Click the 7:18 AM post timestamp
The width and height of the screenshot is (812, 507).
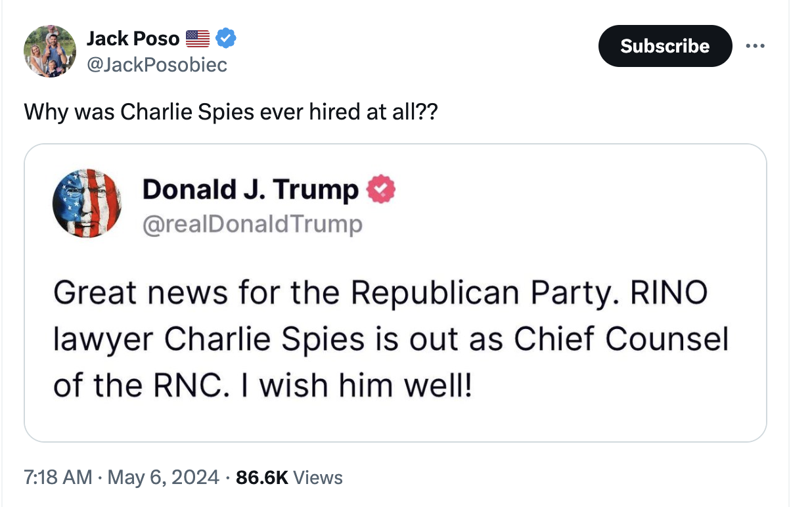[x=58, y=477]
